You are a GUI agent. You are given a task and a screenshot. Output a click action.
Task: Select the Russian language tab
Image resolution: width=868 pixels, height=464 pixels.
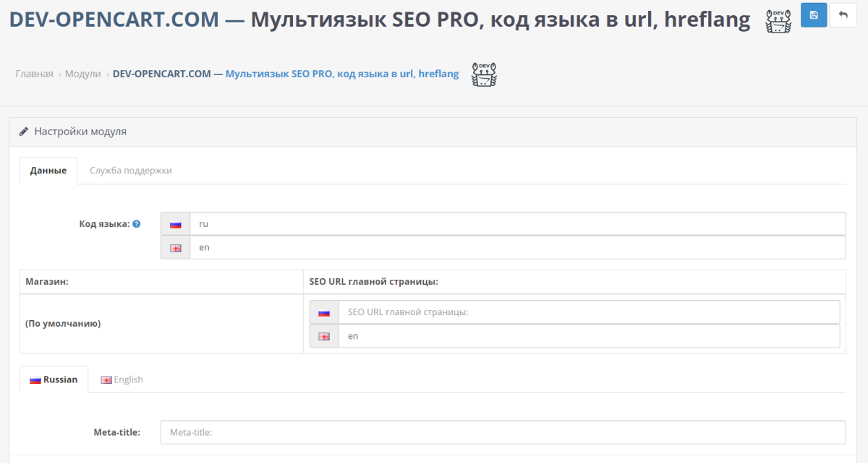coord(54,379)
